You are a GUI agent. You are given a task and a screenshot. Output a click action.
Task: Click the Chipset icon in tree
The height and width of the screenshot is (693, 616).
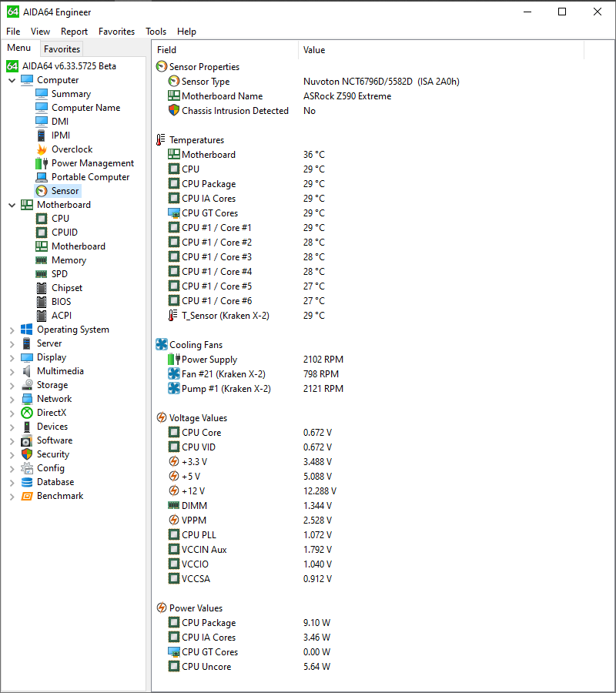[42, 288]
